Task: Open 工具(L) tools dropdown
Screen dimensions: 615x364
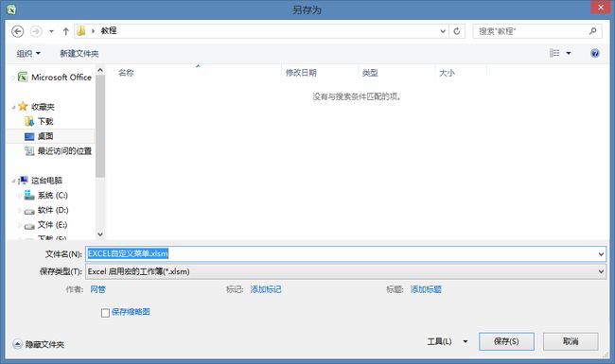Action: [x=448, y=341]
